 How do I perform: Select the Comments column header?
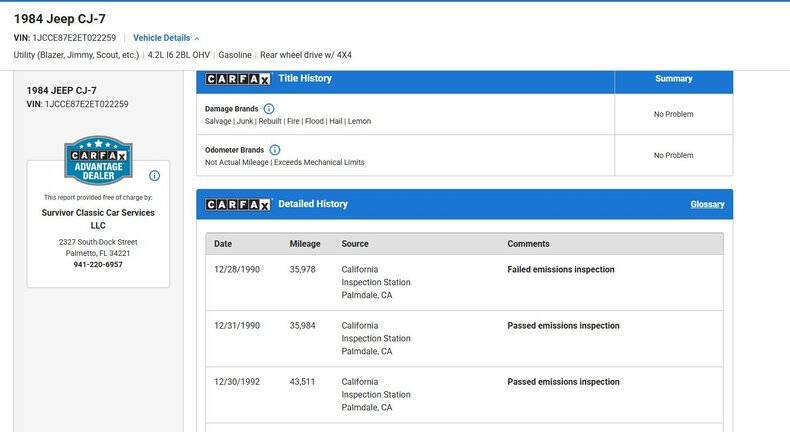coord(528,243)
